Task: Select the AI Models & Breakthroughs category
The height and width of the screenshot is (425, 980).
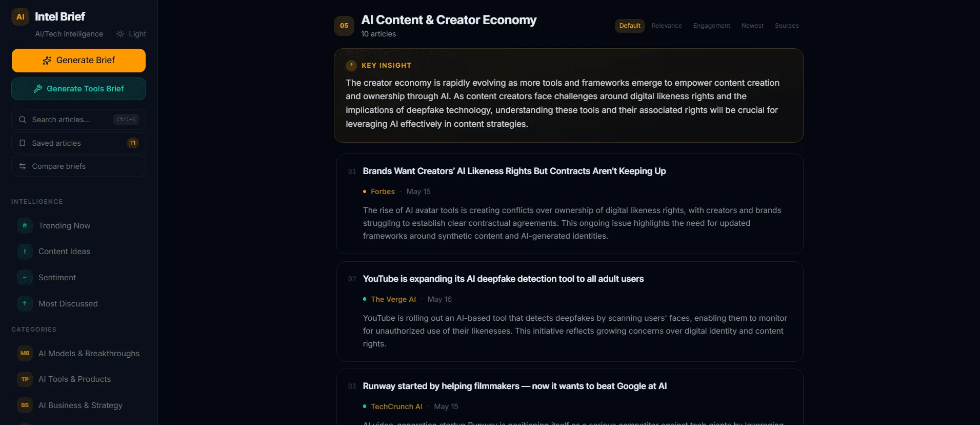Action: click(x=78, y=353)
